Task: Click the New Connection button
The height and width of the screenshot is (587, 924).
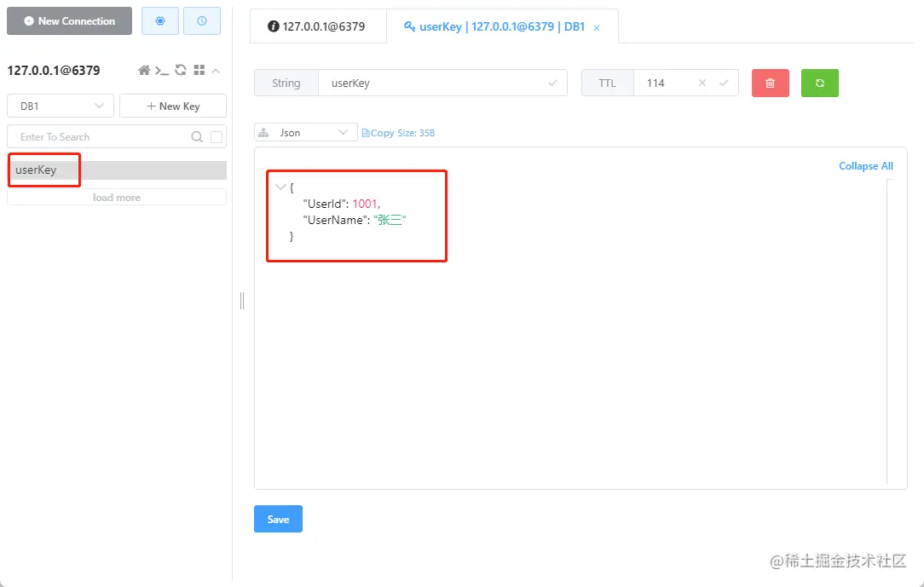Action: pyautogui.click(x=70, y=21)
